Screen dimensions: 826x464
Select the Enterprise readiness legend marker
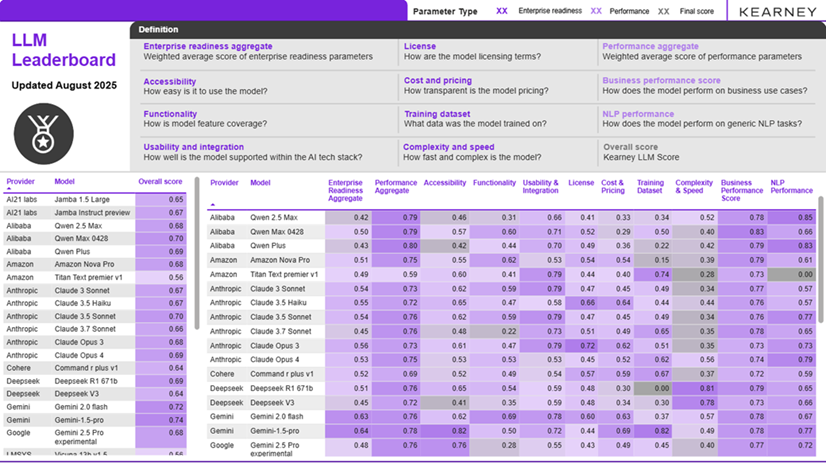(x=503, y=11)
